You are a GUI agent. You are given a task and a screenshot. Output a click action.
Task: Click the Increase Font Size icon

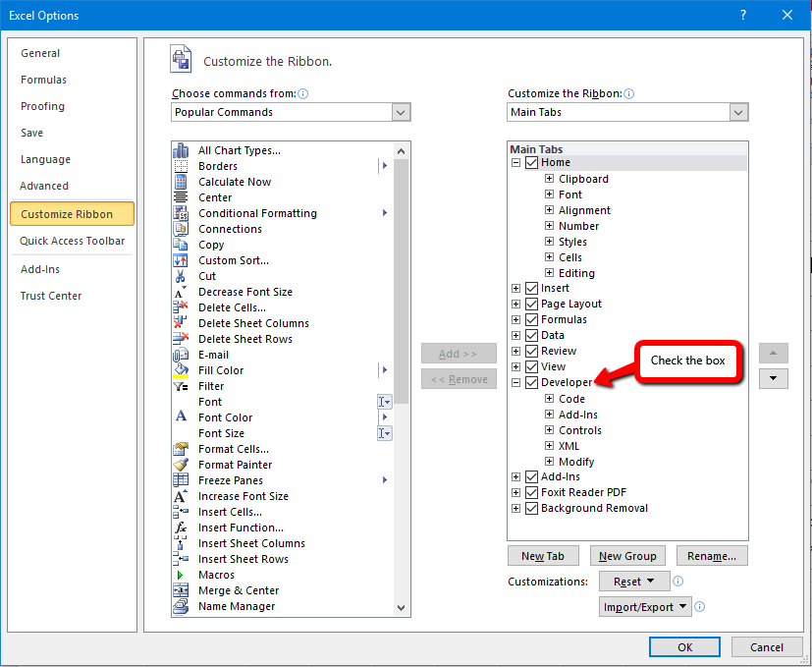[x=181, y=496]
